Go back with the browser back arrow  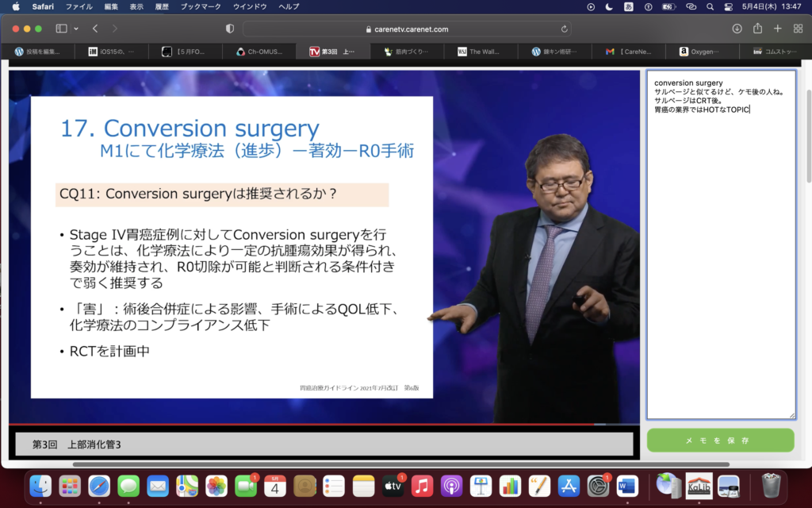95,29
